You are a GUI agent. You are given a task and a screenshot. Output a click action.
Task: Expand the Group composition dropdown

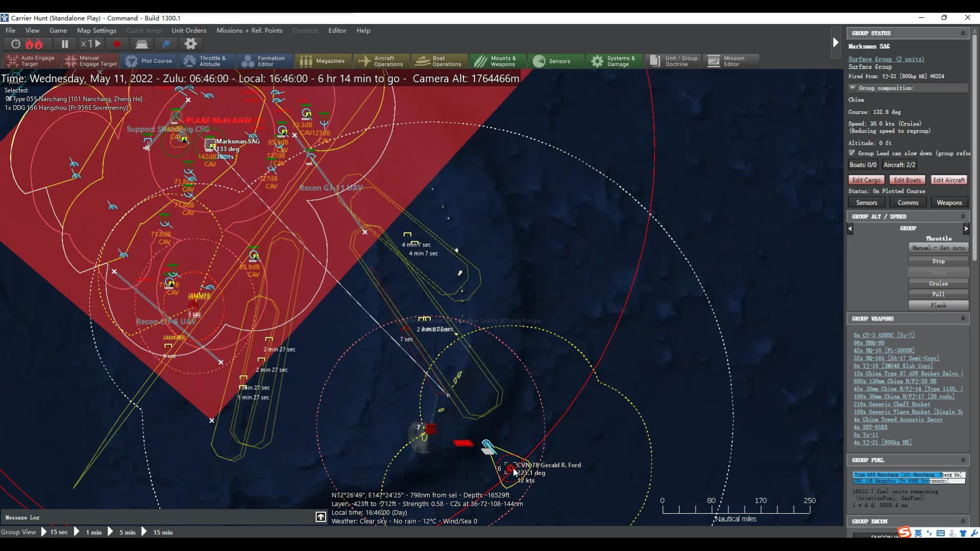tap(852, 88)
